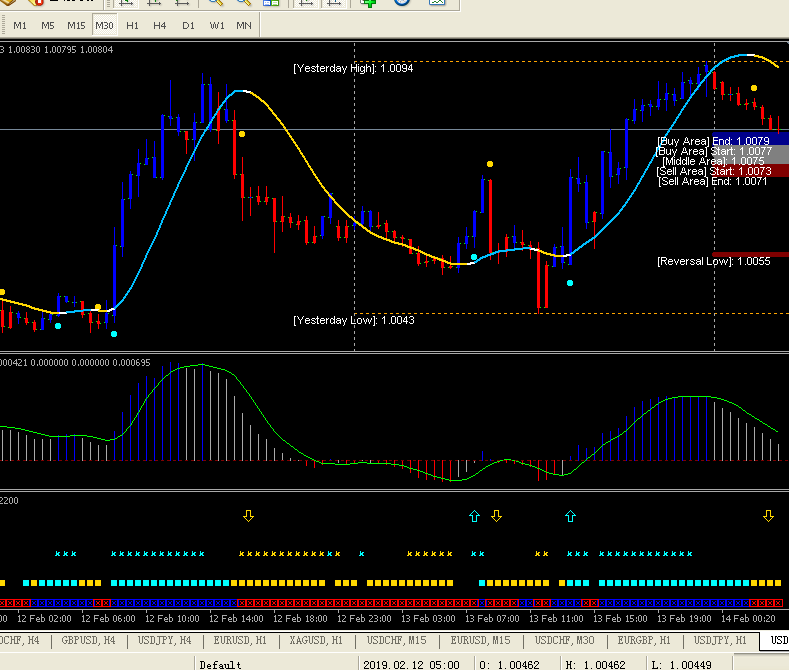Click the Zoom Out magnifier icon
Viewport: 789px width, 670px height.
pyautogui.click(x=244, y=3)
